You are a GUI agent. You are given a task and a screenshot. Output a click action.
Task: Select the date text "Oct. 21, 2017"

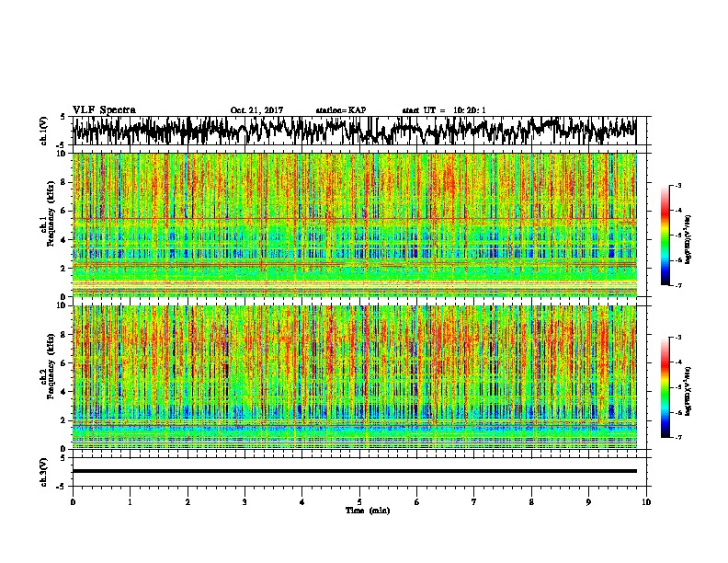[x=256, y=110]
